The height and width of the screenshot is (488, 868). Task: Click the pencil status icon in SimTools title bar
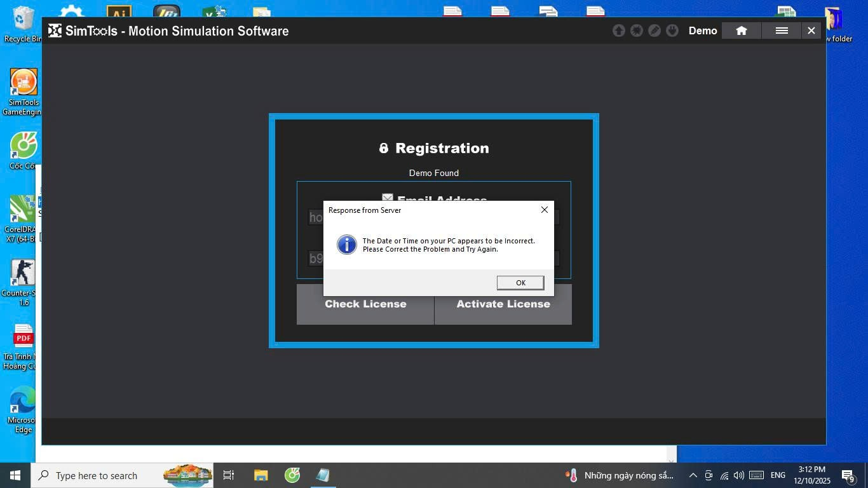pos(654,30)
